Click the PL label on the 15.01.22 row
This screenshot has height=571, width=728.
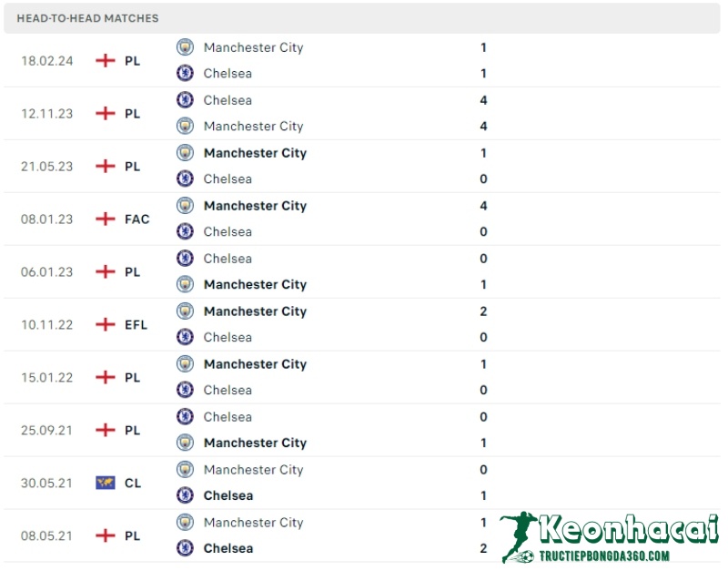[132, 377]
